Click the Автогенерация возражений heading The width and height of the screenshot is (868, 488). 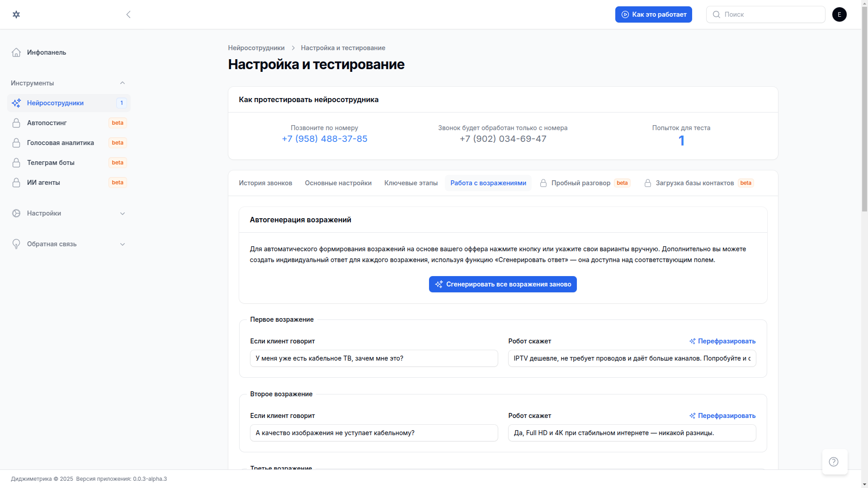point(300,220)
